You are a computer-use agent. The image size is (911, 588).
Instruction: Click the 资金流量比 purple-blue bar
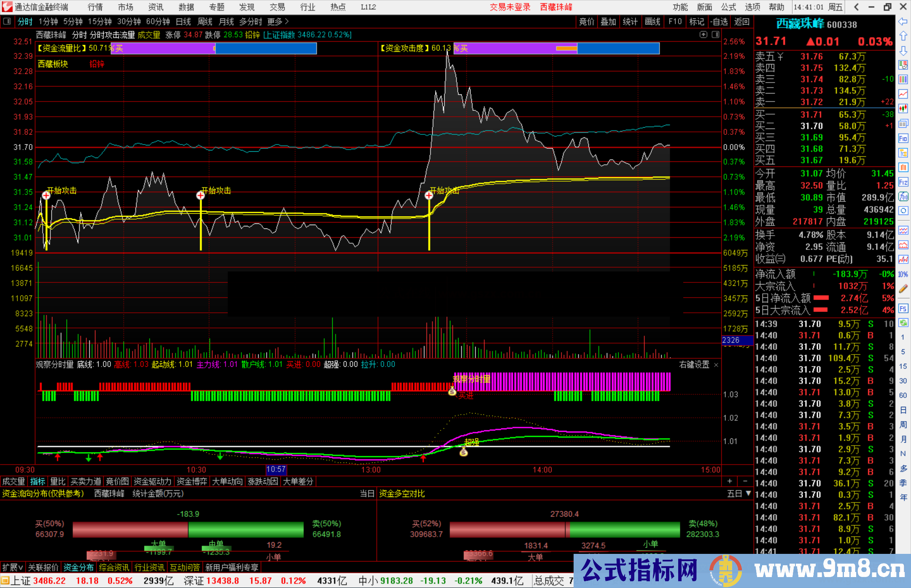pos(214,48)
